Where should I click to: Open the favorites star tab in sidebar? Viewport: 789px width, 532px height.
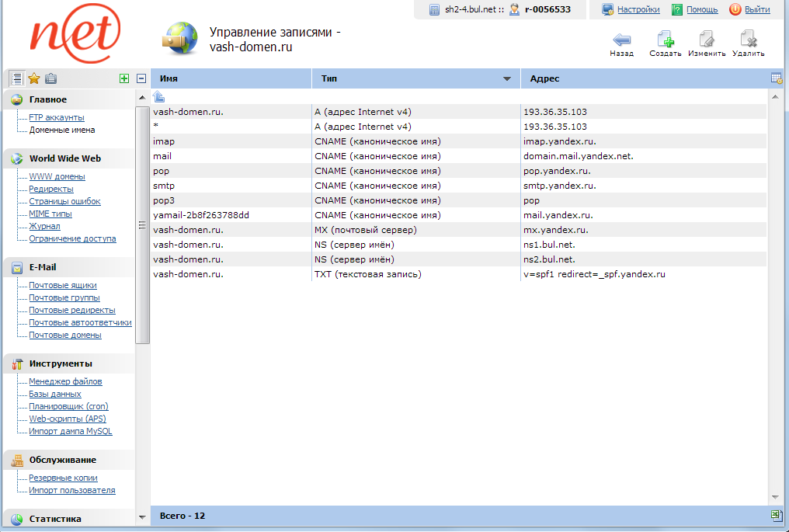(34, 78)
